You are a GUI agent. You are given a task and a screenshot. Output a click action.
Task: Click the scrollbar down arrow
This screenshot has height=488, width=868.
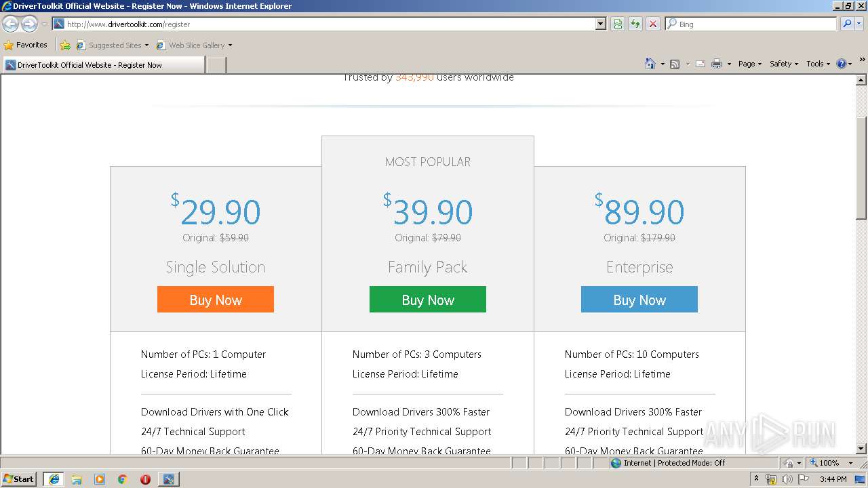pos(861,449)
